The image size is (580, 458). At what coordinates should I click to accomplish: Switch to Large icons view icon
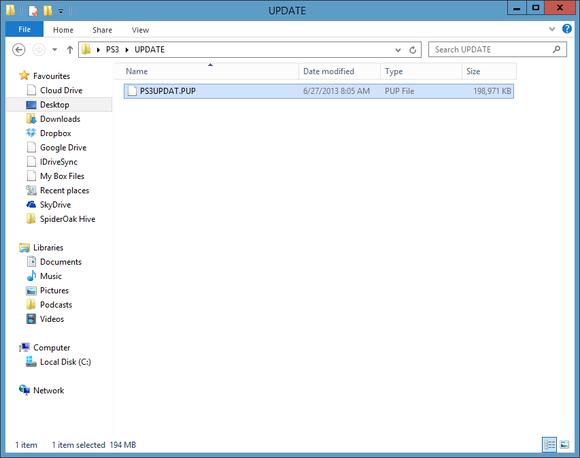coord(564,444)
